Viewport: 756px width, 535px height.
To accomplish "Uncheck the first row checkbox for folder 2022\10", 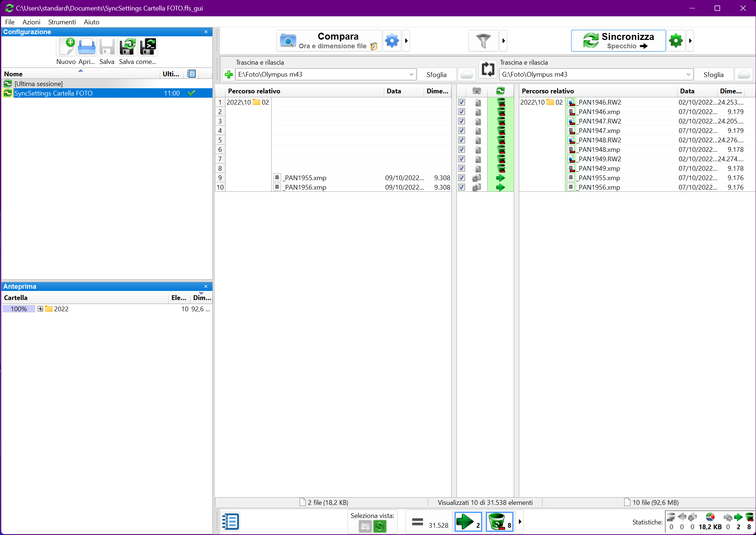I will tap(461, 102).
